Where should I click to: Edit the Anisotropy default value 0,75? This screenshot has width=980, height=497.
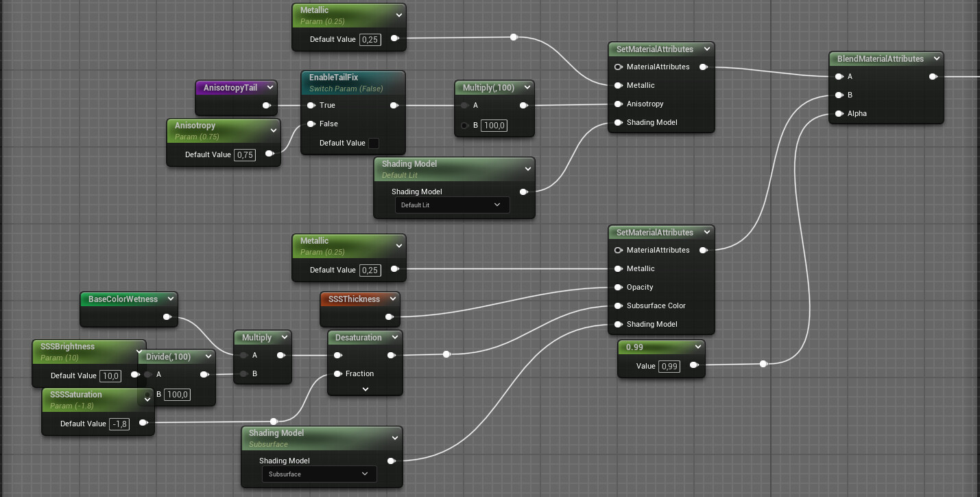coord(245,154)
